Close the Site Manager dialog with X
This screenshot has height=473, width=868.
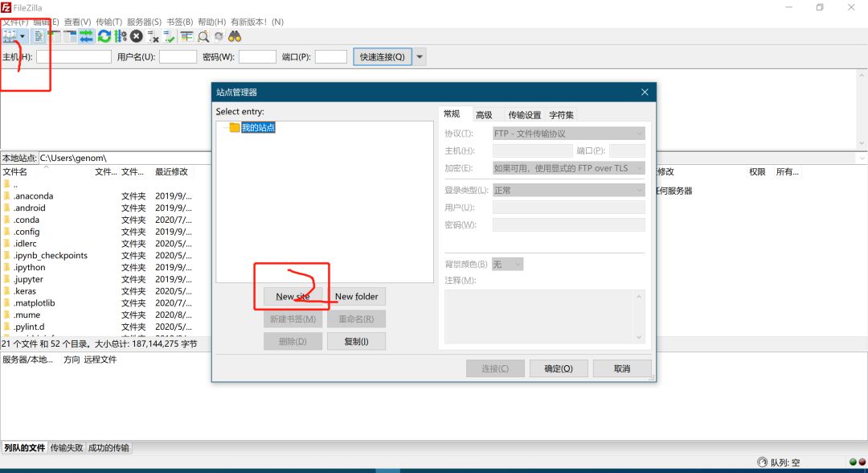pos(645,92)
